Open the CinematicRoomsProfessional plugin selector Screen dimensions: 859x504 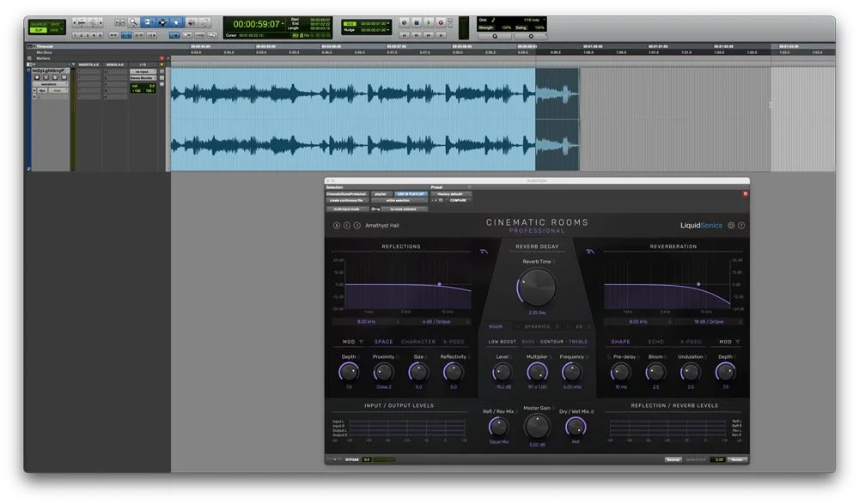pos(347,194)
